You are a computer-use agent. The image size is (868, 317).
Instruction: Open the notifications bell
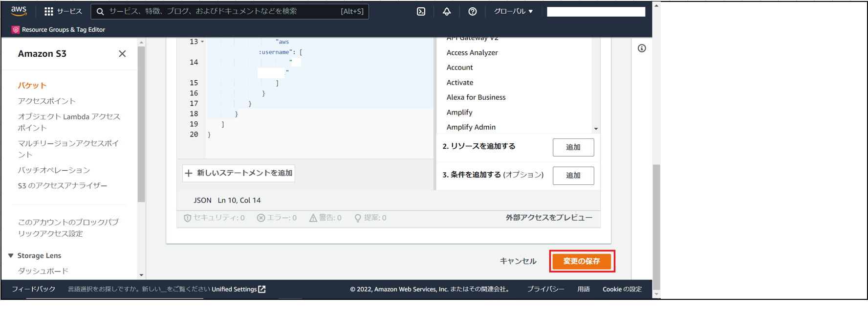coord(447,11)
